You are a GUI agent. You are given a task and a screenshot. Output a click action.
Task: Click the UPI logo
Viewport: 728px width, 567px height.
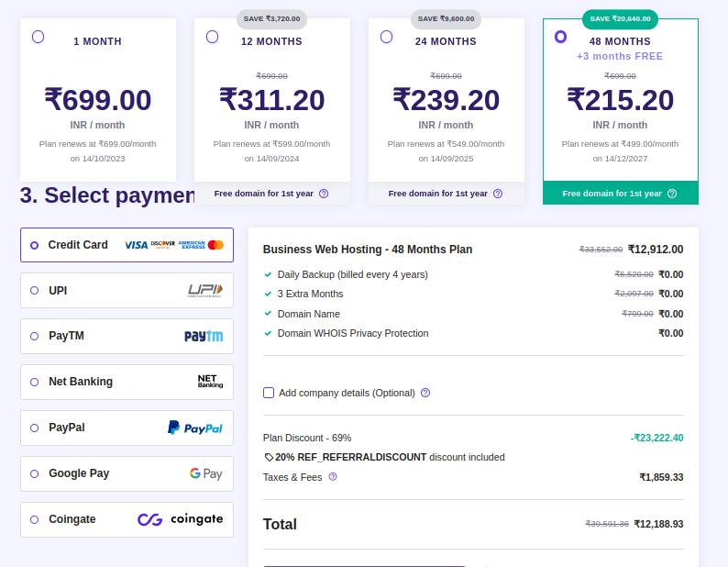tap(204, 291)
